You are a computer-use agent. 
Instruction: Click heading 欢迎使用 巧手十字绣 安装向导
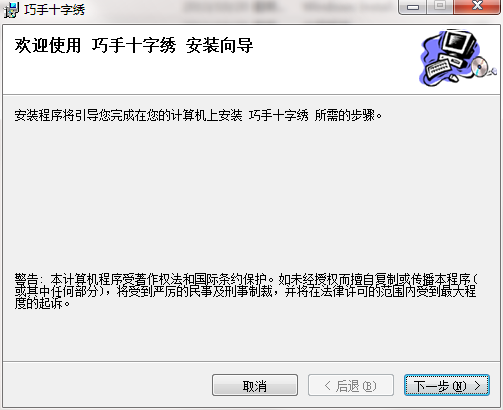(134, 45)
